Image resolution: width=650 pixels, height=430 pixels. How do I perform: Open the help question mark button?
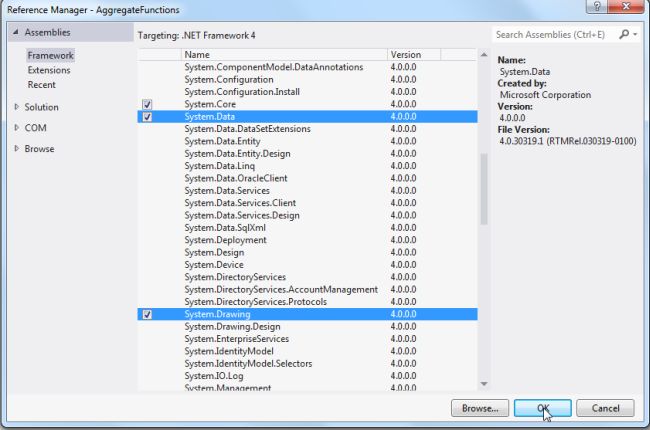[597, 6]
